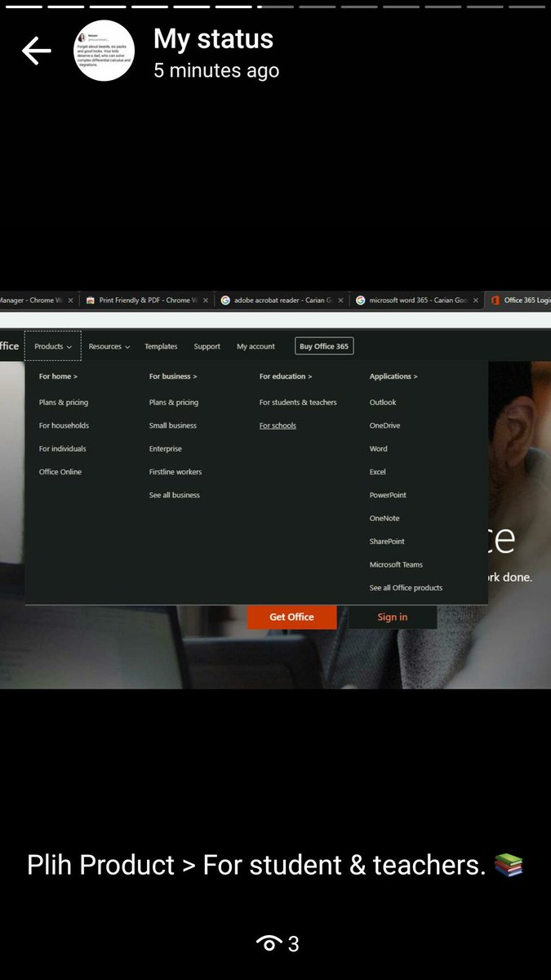Open OneDrive in Applications list

[385, 425]
